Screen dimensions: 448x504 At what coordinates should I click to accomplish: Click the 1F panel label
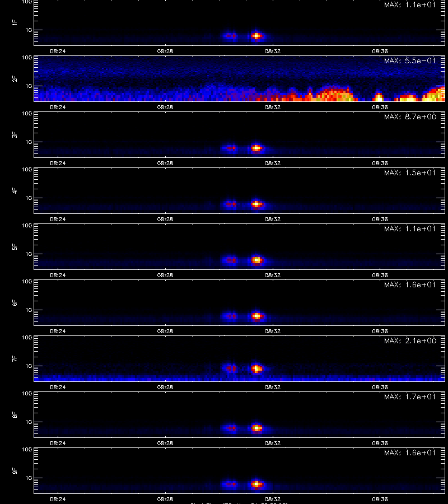point(15,22)
